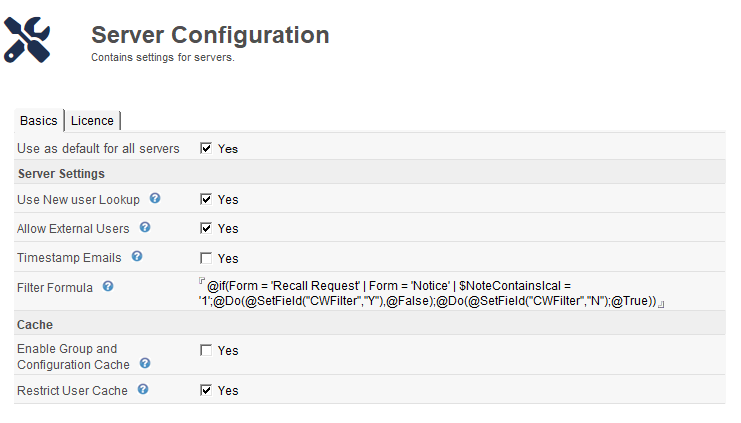Open the Licence tab
This screenshot has height=423, width=741.
[x=92, y=121]
